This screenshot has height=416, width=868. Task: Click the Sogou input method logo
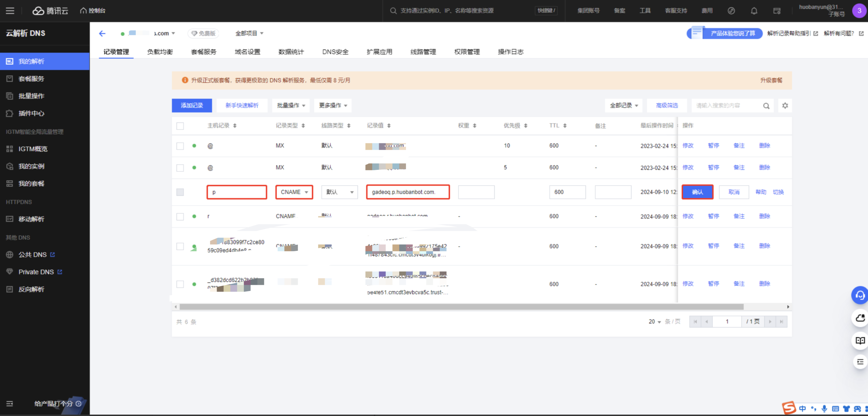789,408
